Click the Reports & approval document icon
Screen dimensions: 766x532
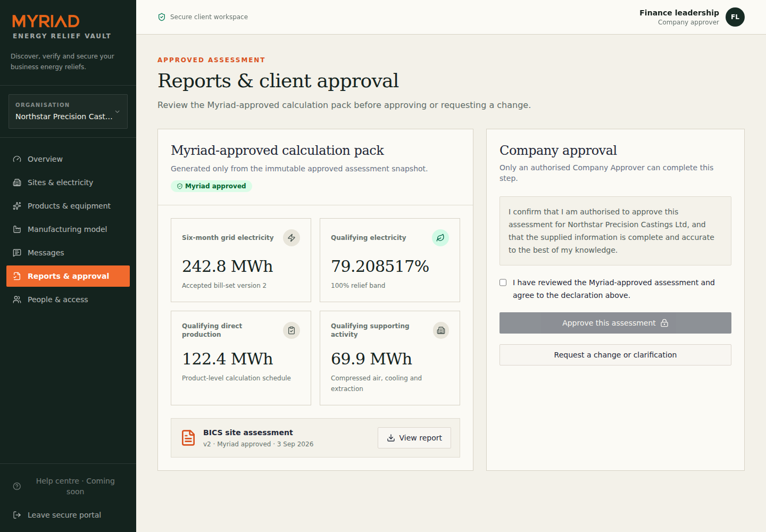tap(17, 276)
